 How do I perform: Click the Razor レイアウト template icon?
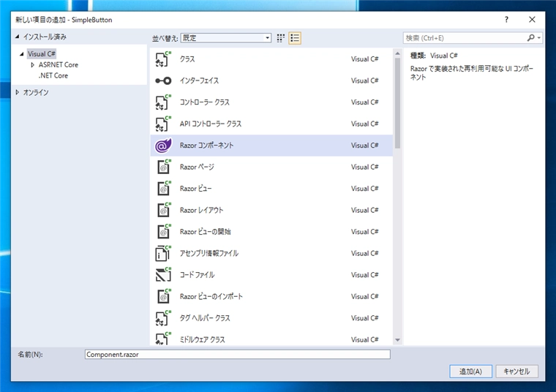pyautogui.click(x=163, y=210)
